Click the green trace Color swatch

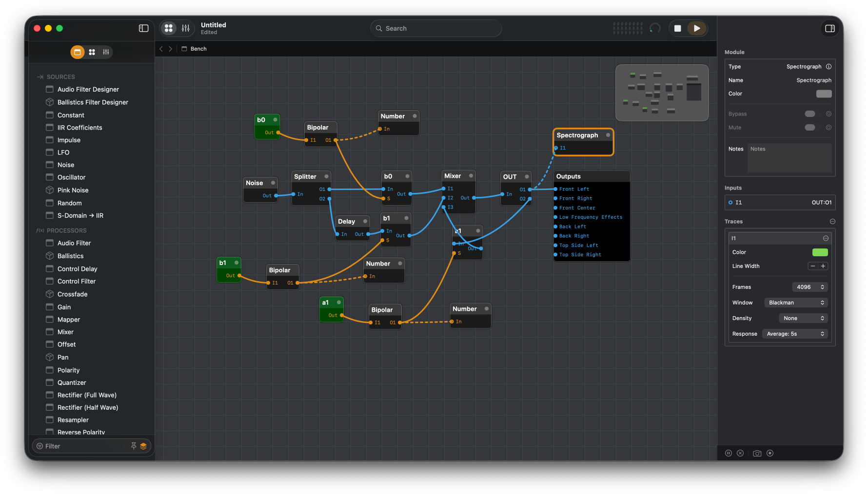(x=820, y=252)
